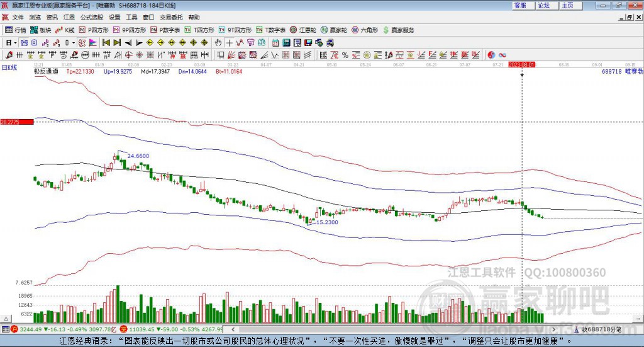Open the T四方形 time square tool
Screen dimensions: 644x347
click(x=199, y=30)
